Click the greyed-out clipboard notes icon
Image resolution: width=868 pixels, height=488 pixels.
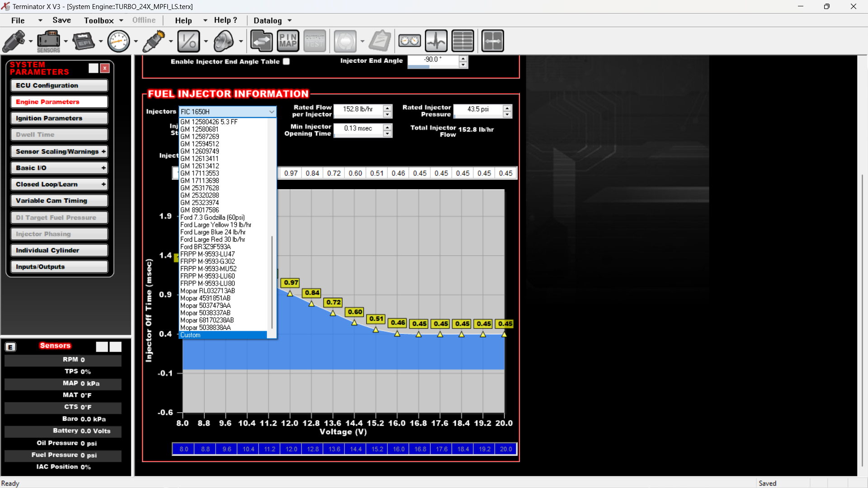(x=380, y=41)
